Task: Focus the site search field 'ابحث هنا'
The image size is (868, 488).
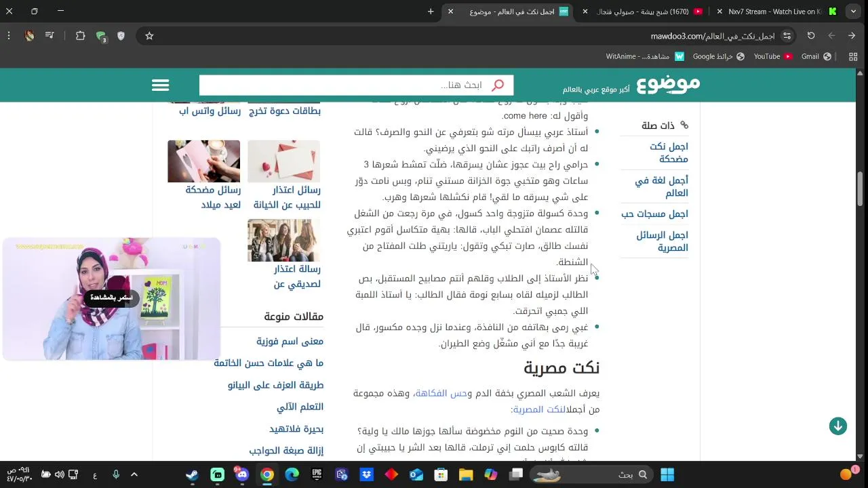Action: point(356,85)
